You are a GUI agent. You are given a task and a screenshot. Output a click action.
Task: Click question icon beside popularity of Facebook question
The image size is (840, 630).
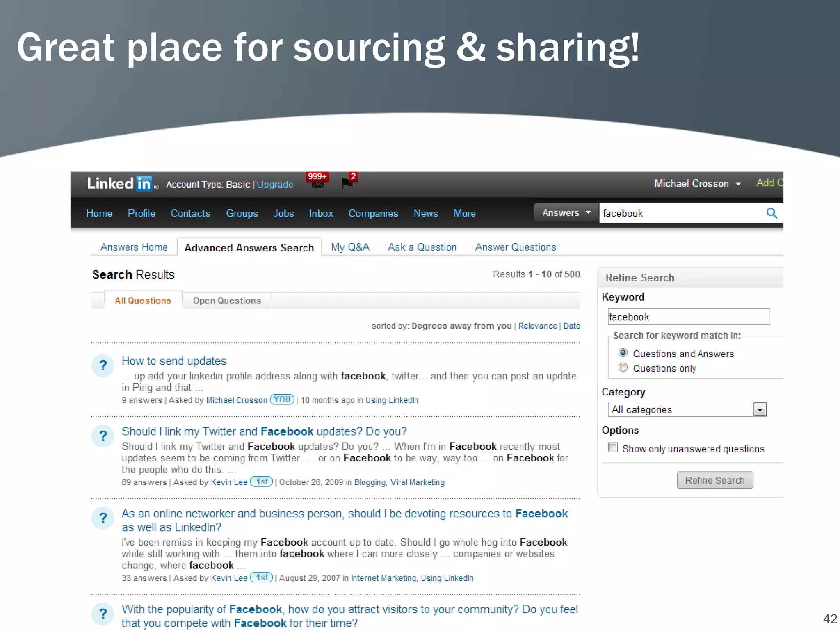coord(103,614)
